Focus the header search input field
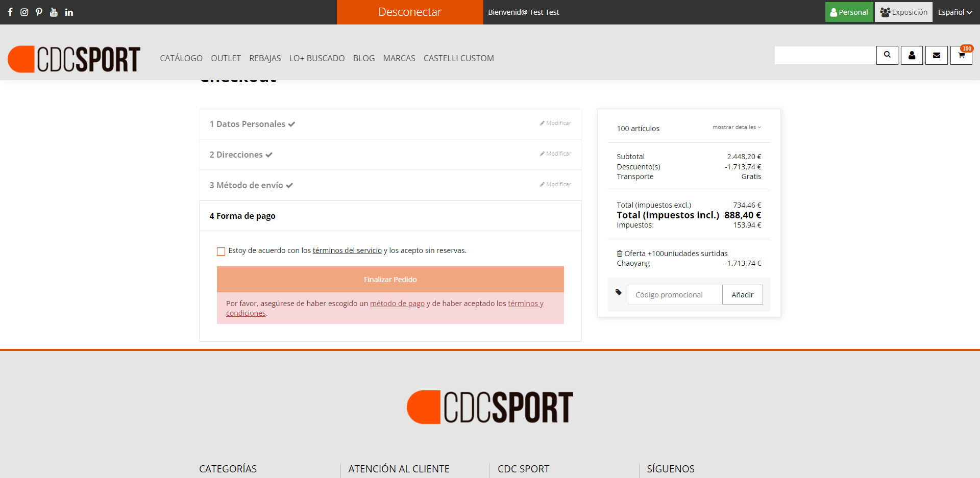980x478 pixels. click(x=825, y=55)
